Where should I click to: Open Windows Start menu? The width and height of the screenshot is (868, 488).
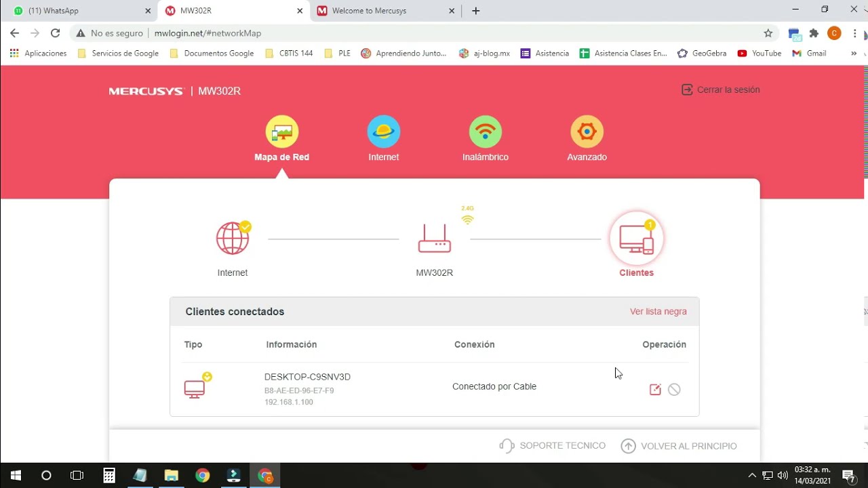click(x=16, y=475)
